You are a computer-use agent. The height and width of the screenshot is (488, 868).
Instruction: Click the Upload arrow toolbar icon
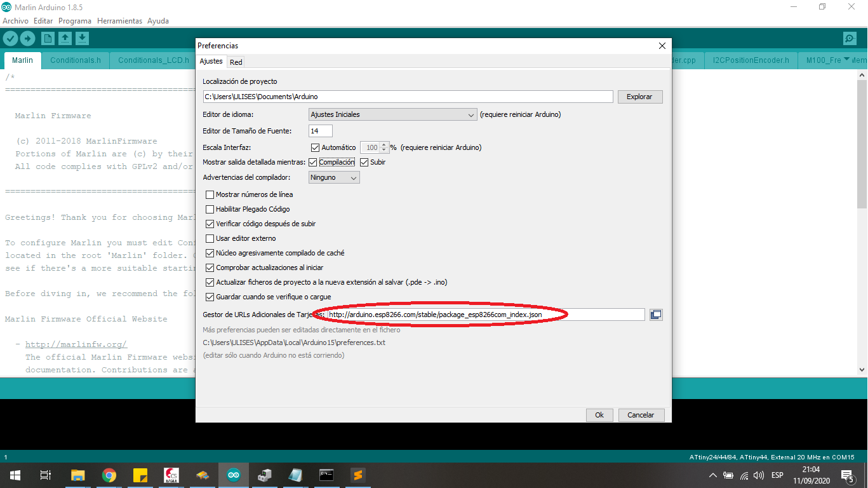pyautogui.click(x=27, y=39)
